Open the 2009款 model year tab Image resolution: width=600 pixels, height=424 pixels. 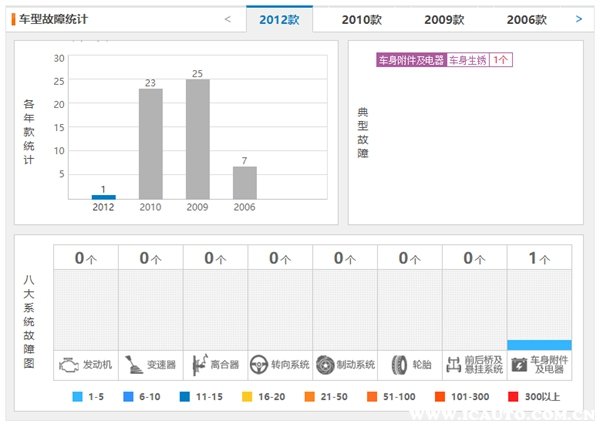coord(444,19)
